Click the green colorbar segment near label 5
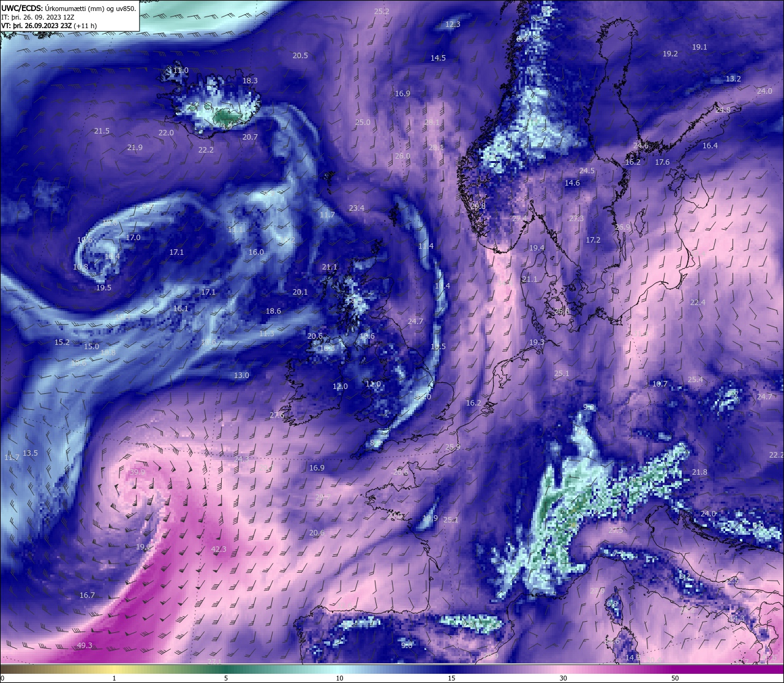Screen dimensions: 784x683 coord(227,669)
